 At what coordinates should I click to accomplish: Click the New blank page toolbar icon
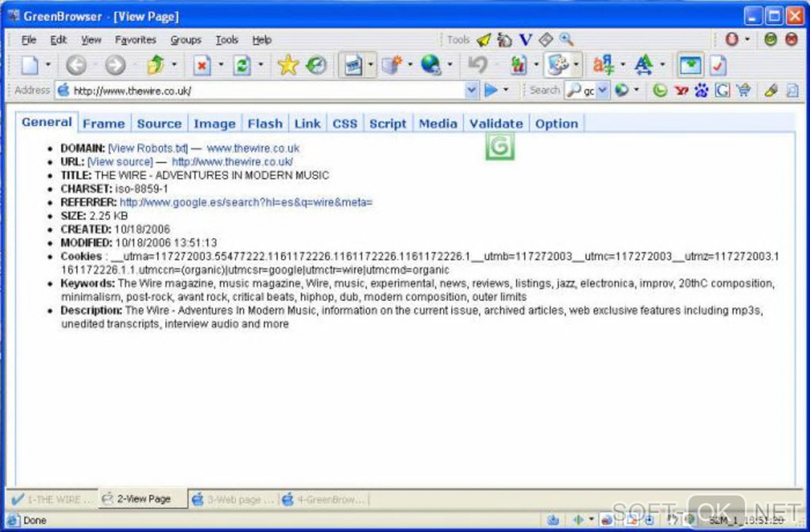coord(29,65)
